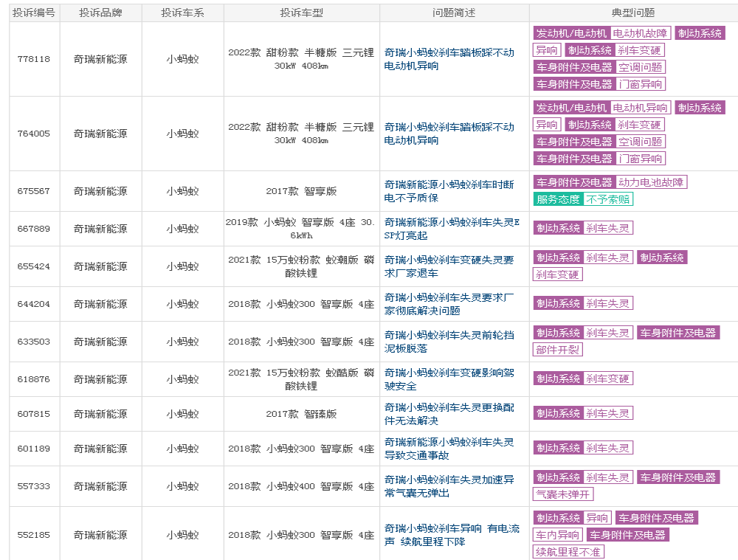Click 刹车变硬 tag in row 655424
The width and height of the screenshot is (738, 560).
point(558,274)
